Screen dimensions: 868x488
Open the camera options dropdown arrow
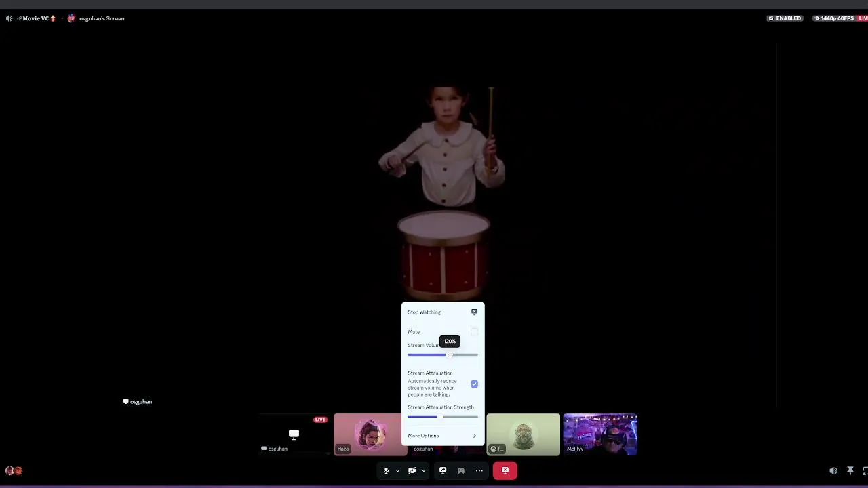click(423, 470)
